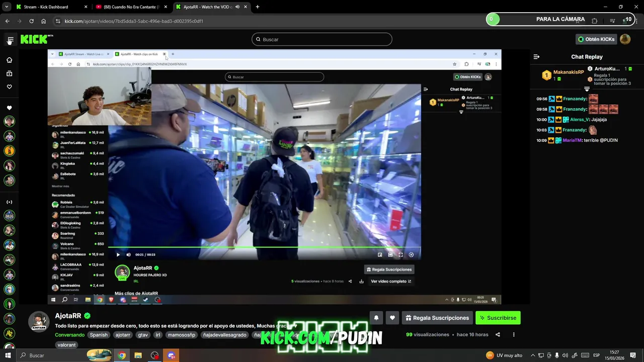Open the video more options menu
644x362 pixels.
[514, 334]
